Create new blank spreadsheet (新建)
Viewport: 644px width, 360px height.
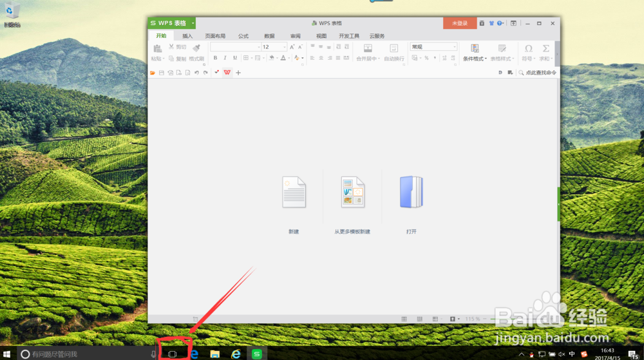(294, 205)
